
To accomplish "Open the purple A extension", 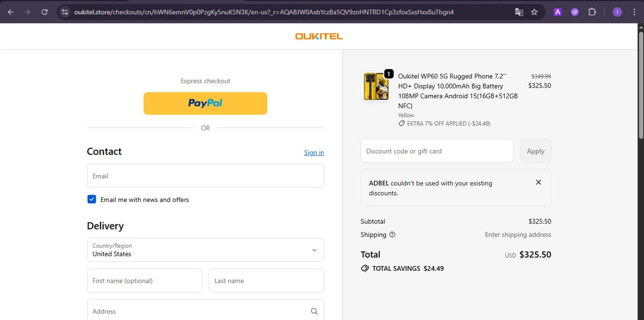I will point(558,12).
